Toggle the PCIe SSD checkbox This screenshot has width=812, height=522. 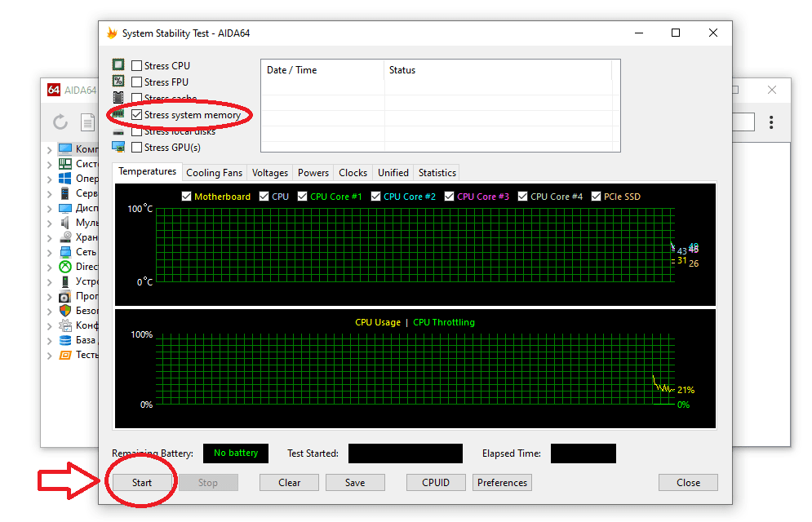pyautogui.click(x=596, y=197)
